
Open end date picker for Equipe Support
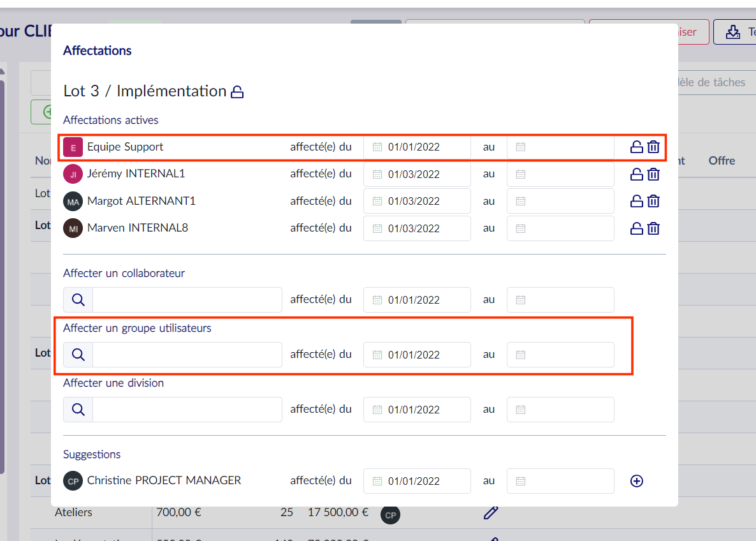click(x=560, y=147)
